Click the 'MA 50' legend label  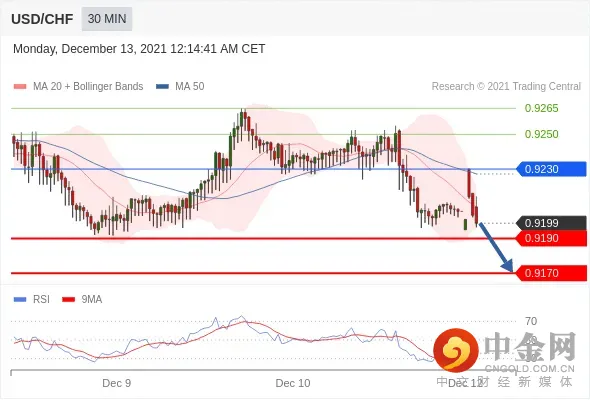190,87
